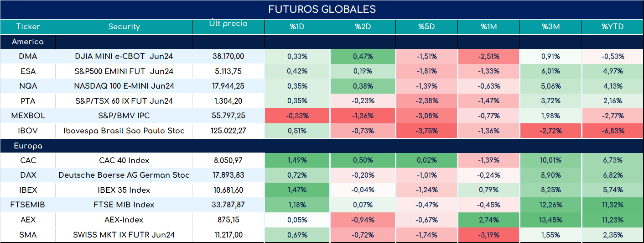The height and width of the screenshot is (243, 644).
Task: Select the Europa section row
Action: pos(322,146)
